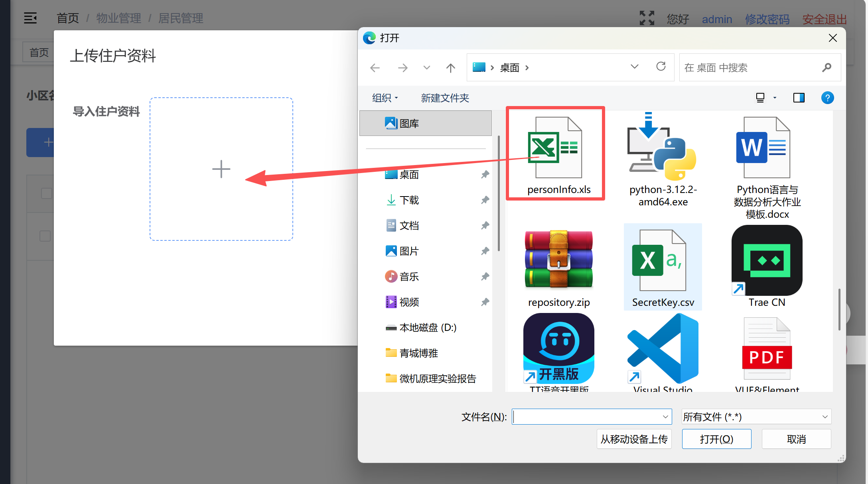Click the refresh icon in address bar

click(661, 67)
